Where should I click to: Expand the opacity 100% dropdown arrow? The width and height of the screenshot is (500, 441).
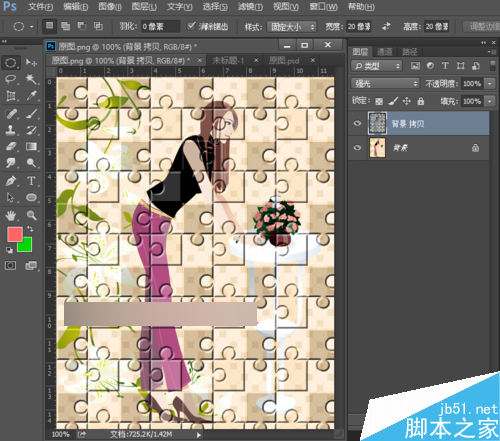tap(490, 83)
